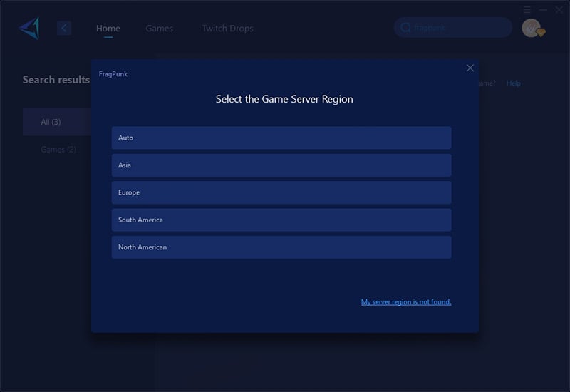This screenshot has width=570, height=392.
Task: Focus the search input field
Action: pyautogui.click(x=453, y=28)
